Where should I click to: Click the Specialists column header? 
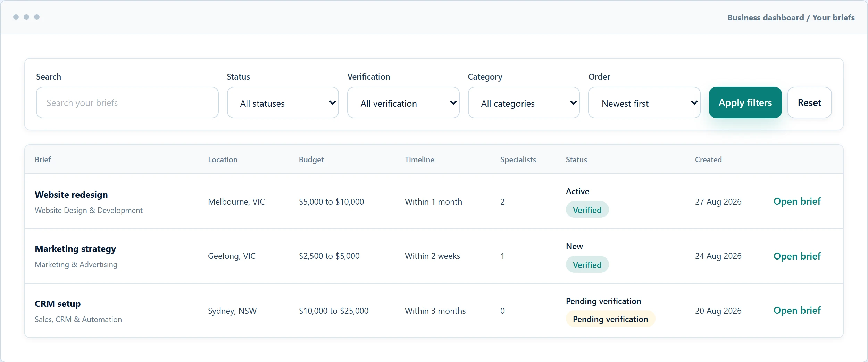tap(518, 159)
